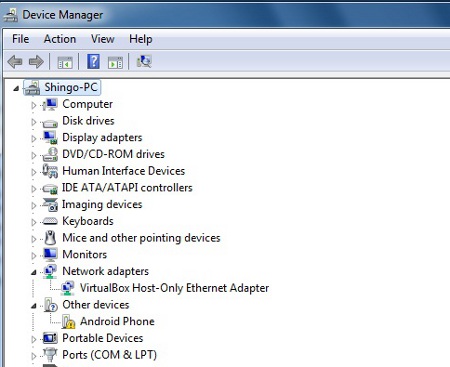The height and width of the screenshot is (367, 450).
Task: Click the IDE ATA/ATAPI controllers icon
Action: pyautogui.click(x=50, y=189)
